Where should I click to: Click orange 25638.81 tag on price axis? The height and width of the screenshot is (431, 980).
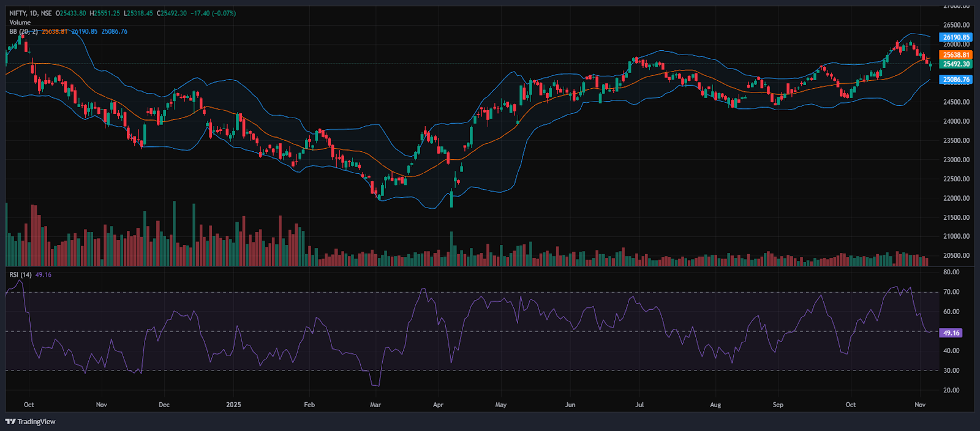point(956,55)
